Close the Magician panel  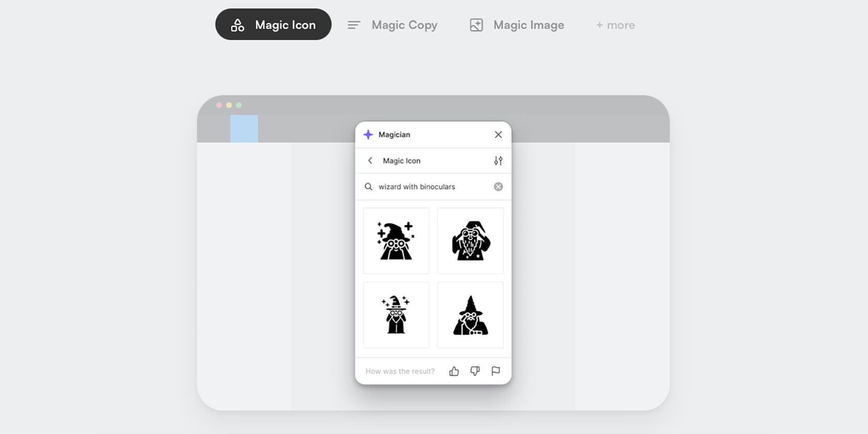click(x=498, y=134)
